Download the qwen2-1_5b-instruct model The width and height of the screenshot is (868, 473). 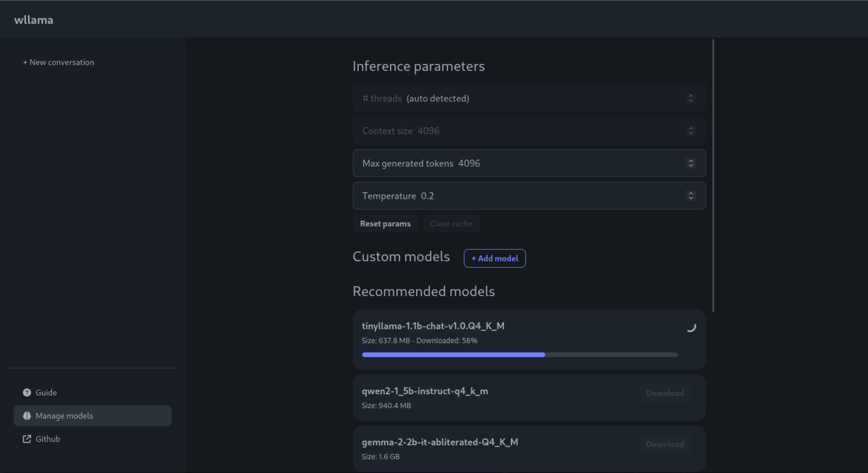coord(664,393)
